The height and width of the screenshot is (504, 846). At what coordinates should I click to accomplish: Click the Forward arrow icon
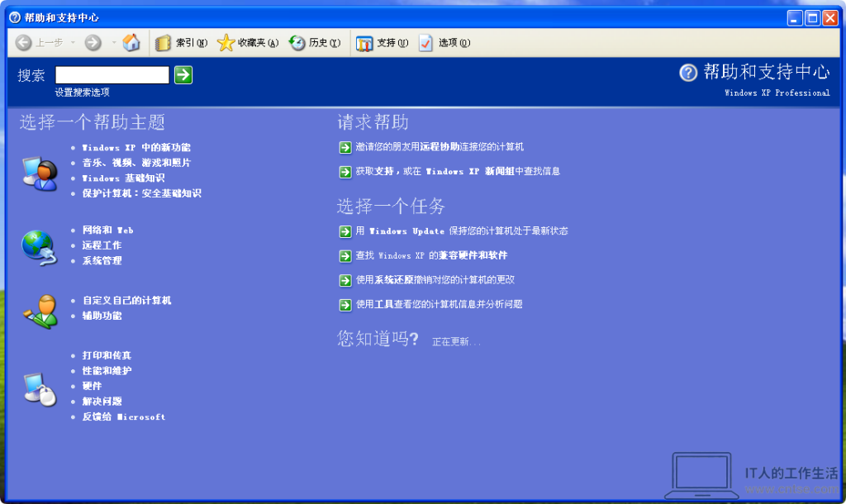click(93, 43)
